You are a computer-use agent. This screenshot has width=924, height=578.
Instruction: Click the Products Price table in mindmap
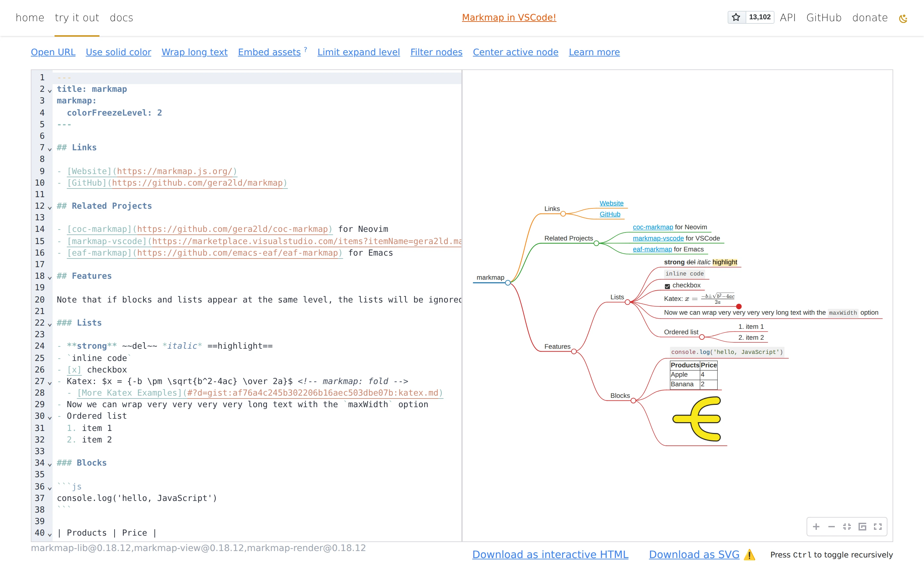(x=694, y=375)
